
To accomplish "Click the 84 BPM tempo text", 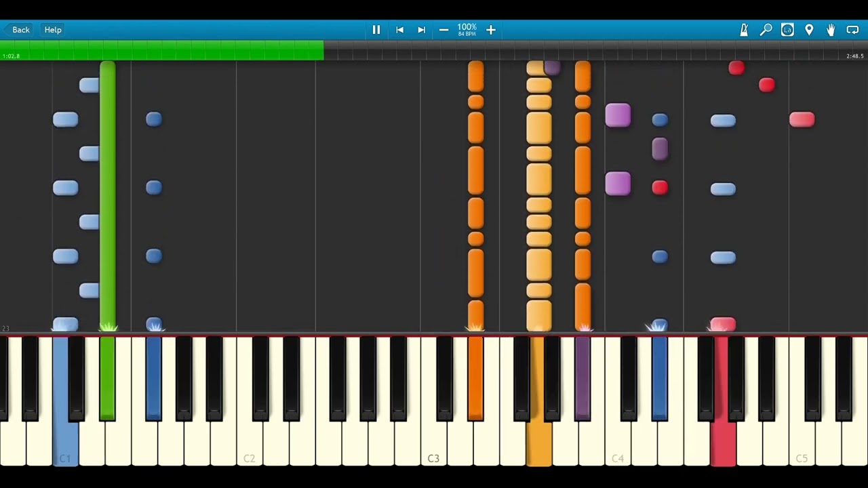I will 467,34.
